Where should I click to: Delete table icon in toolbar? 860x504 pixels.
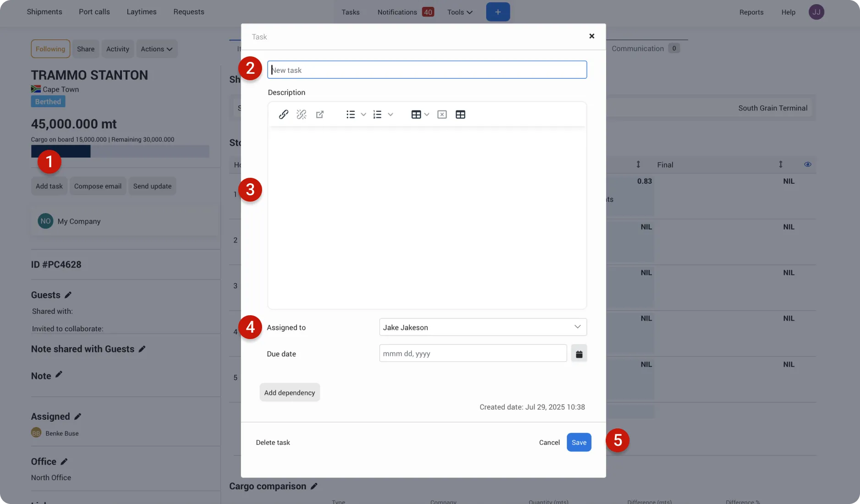[x=442, y=115]
